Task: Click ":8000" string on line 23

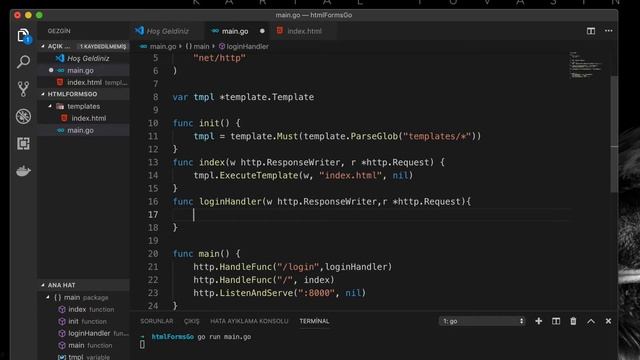Action: [x=317, y=293]
